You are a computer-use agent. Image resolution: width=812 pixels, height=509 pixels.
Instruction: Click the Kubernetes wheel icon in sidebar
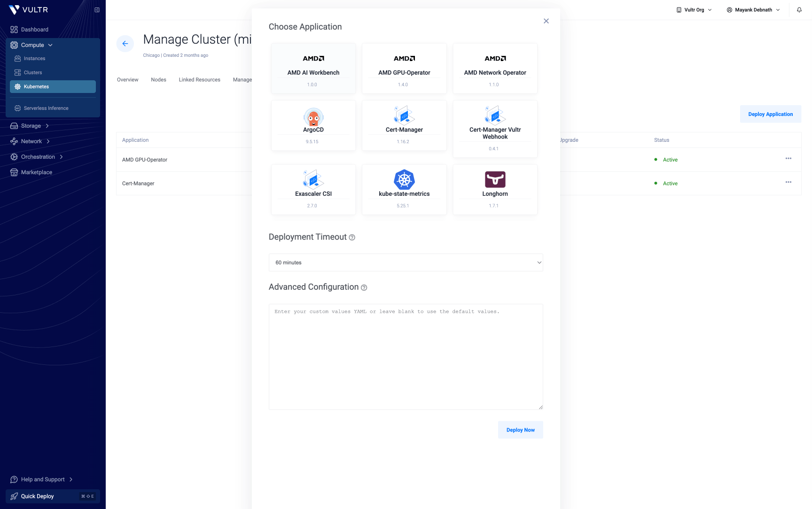[x=18, y=87]
